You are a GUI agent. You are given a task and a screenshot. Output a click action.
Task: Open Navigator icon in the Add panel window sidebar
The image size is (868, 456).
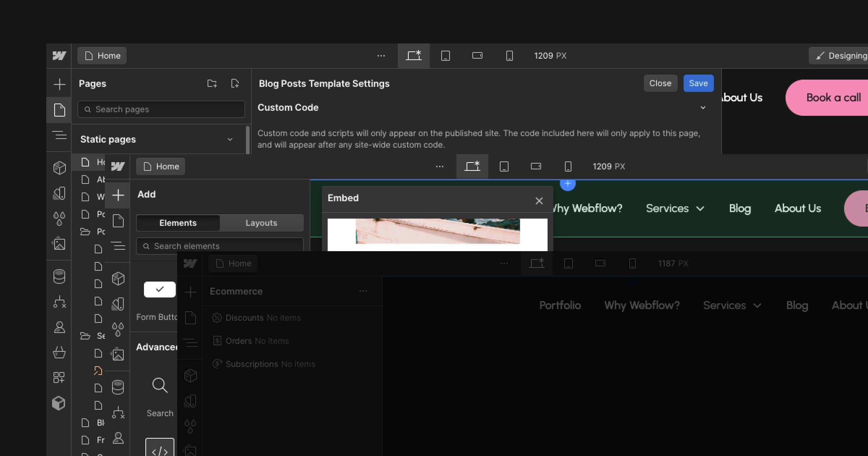pos(118,246)
